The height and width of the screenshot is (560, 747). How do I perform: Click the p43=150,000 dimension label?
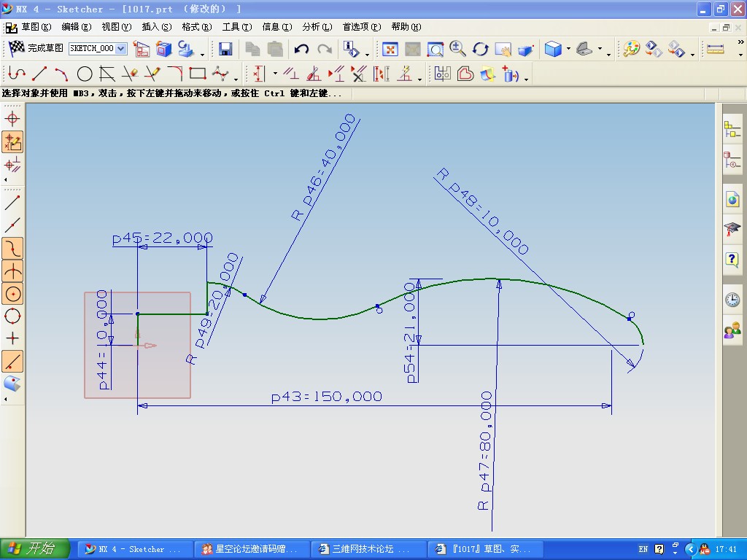coord(327,397)
